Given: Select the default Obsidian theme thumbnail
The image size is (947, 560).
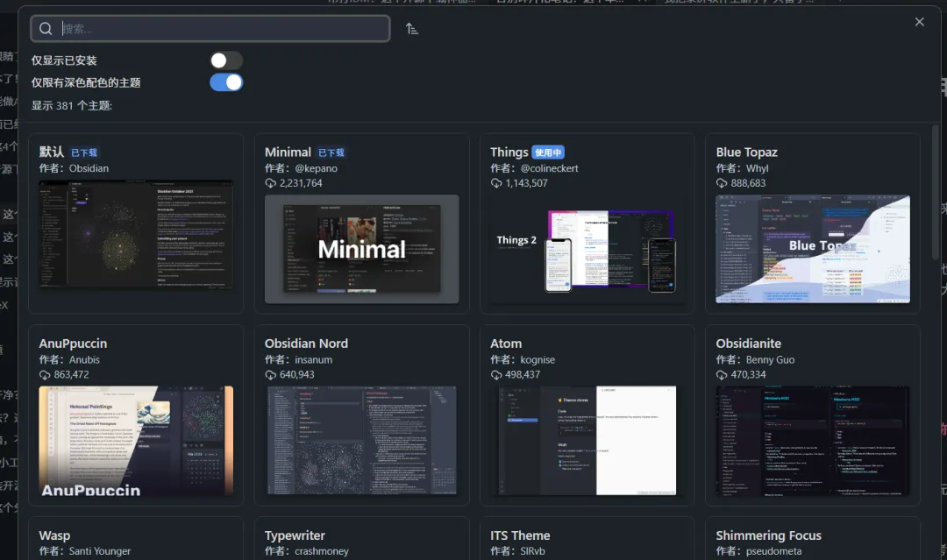Looking at the screenshot, I should click(136, 235).
